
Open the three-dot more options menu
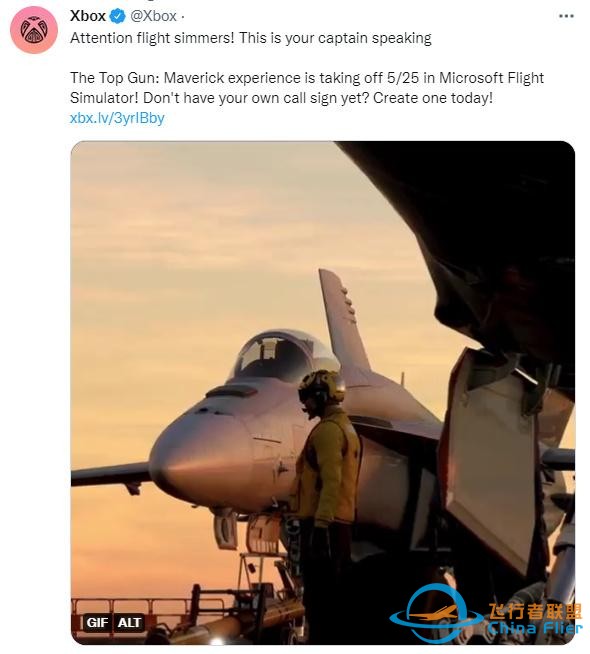coord(566,16)
